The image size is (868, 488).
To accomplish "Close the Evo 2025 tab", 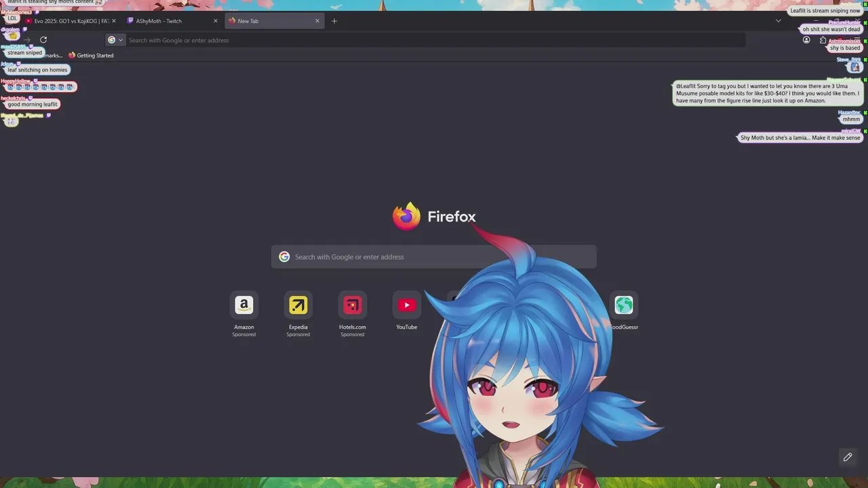I will pos(114,21).
